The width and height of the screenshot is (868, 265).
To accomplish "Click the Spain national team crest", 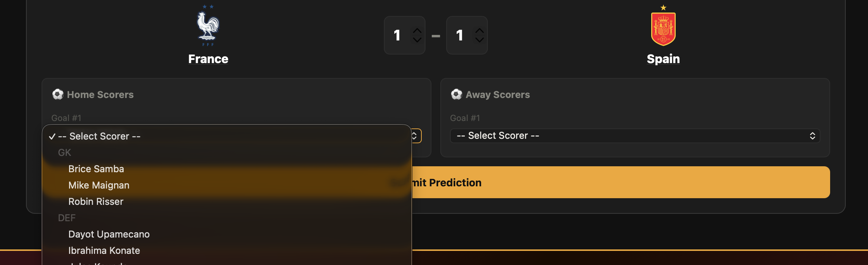I will (663, 26).
